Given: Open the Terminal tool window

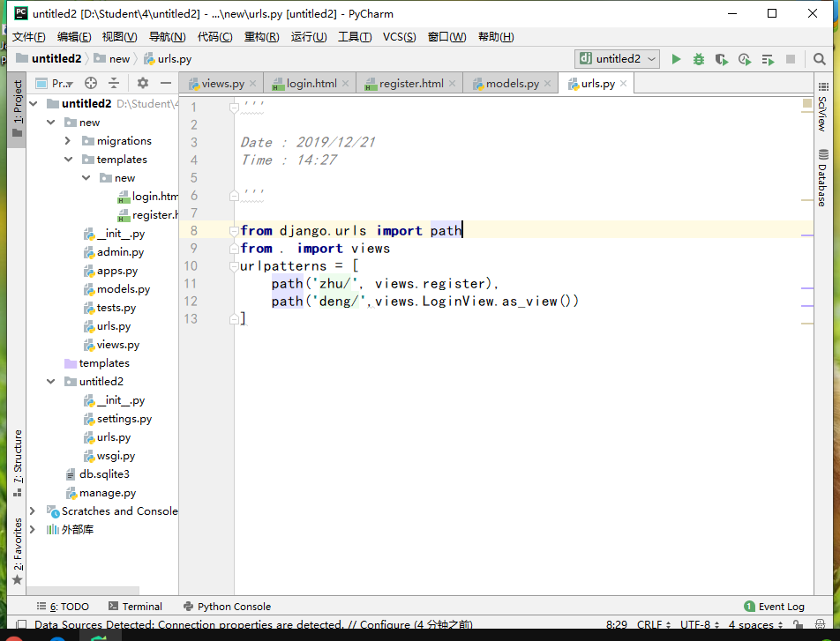Looking at the screenshot, I should pos(135,607).
